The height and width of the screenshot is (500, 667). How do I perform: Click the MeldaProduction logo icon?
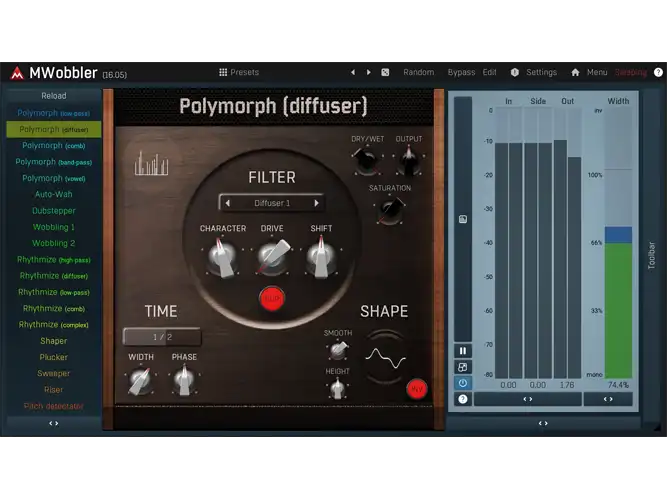pyautogui.click(x=17, y=73)
